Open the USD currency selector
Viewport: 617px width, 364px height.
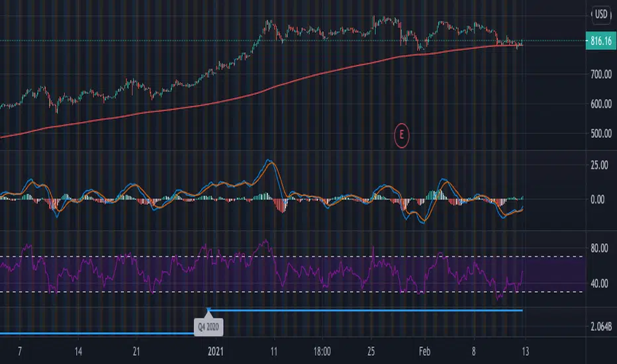coord(601,15)
